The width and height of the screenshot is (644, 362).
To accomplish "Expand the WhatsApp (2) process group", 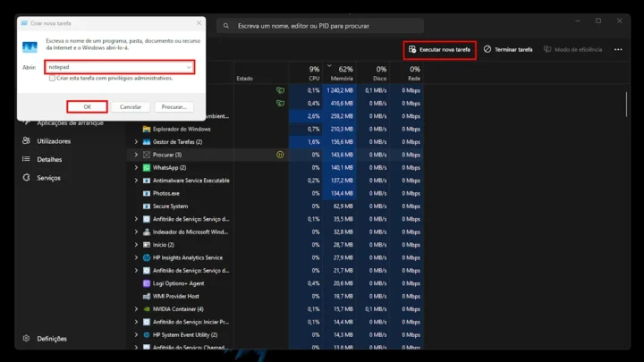I will 136,167.
